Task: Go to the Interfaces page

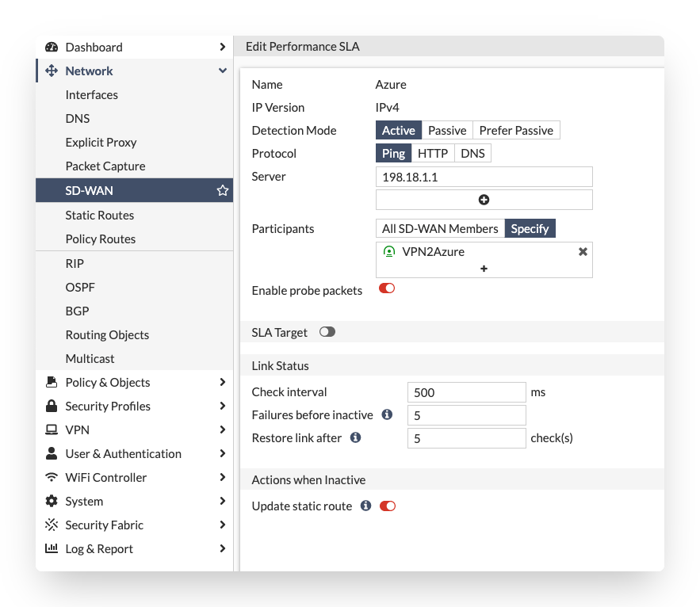Action: [92, 95]
